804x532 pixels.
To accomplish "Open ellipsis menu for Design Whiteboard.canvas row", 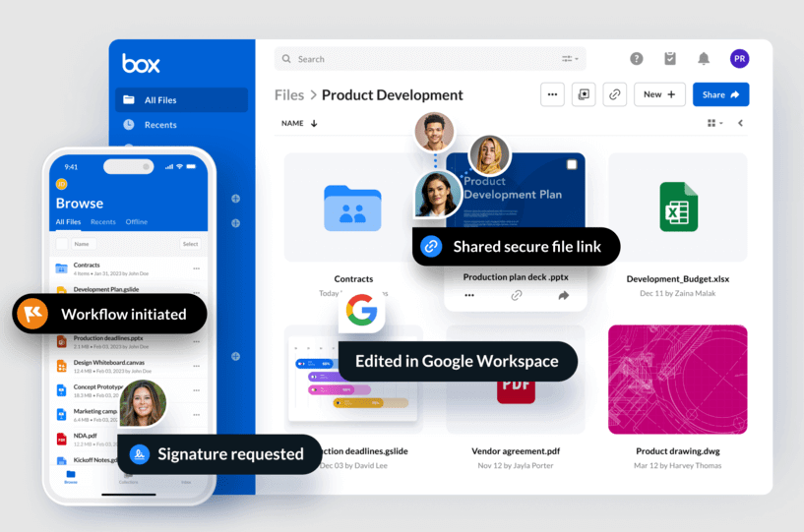I will tap(197, 366).
